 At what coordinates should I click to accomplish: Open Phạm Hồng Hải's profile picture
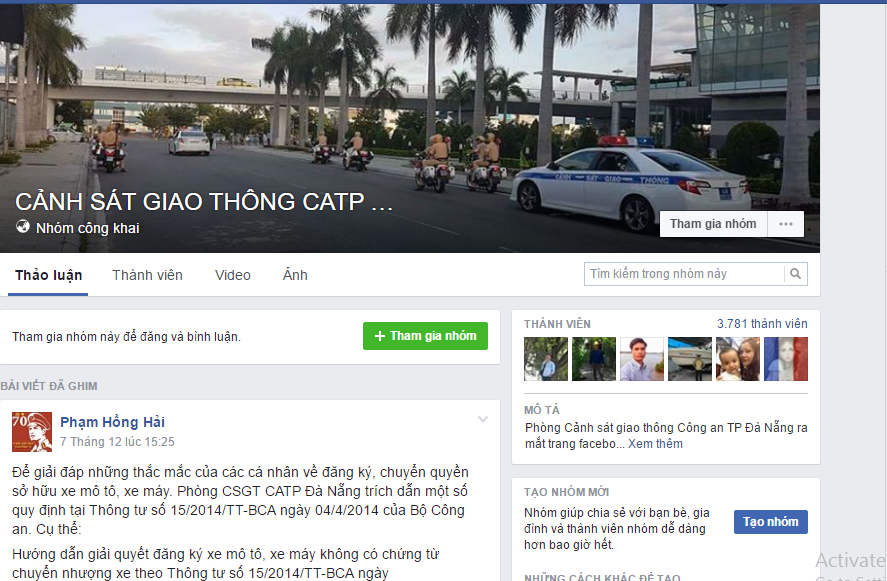coord(32,432)
